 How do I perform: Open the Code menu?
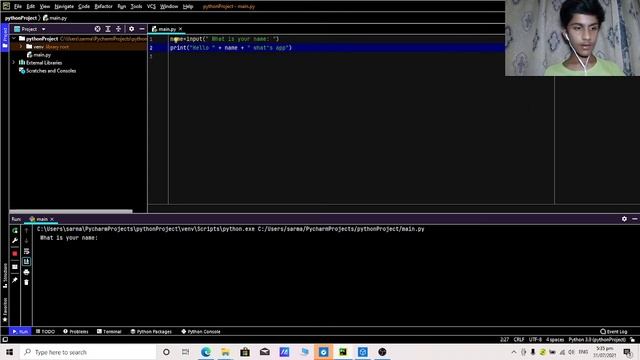click(x=84, y=7)
